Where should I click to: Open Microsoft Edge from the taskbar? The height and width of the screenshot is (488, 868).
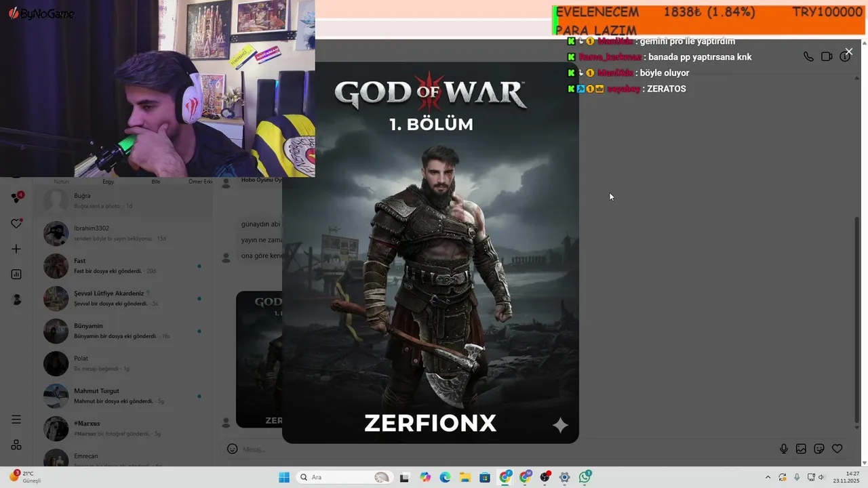click(x=445, y=477)
